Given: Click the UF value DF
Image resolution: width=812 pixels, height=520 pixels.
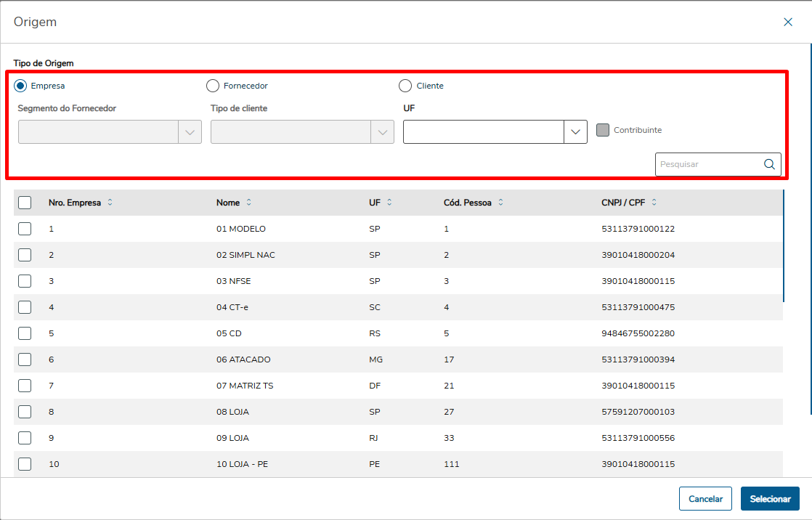Looking at the screenshot, I should [375, 386].
